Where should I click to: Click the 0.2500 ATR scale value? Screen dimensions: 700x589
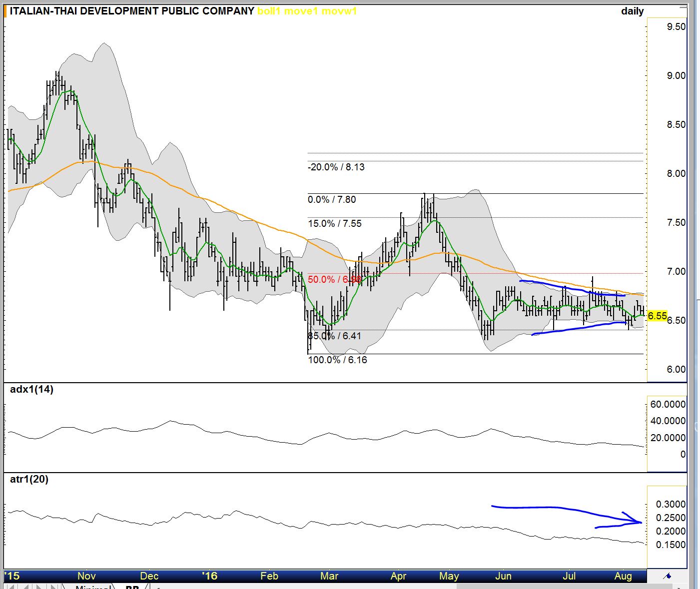(x=671, y=518)
